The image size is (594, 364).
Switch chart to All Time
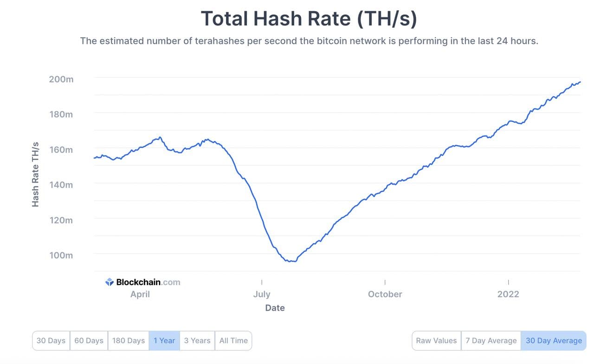233,340
